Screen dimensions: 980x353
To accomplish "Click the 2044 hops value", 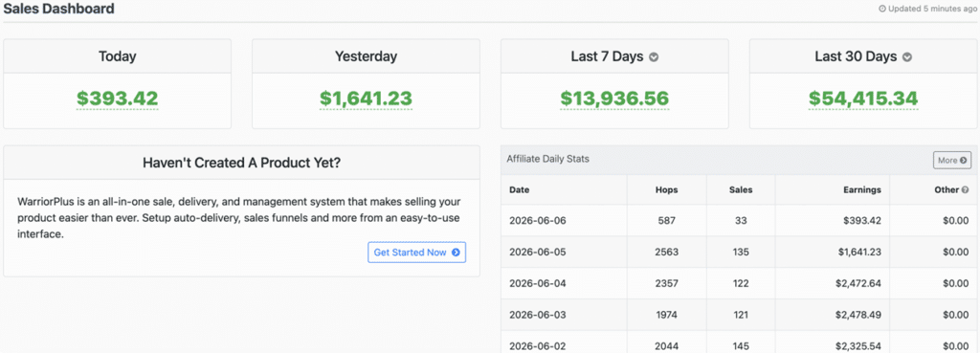I will coord(667,345).
